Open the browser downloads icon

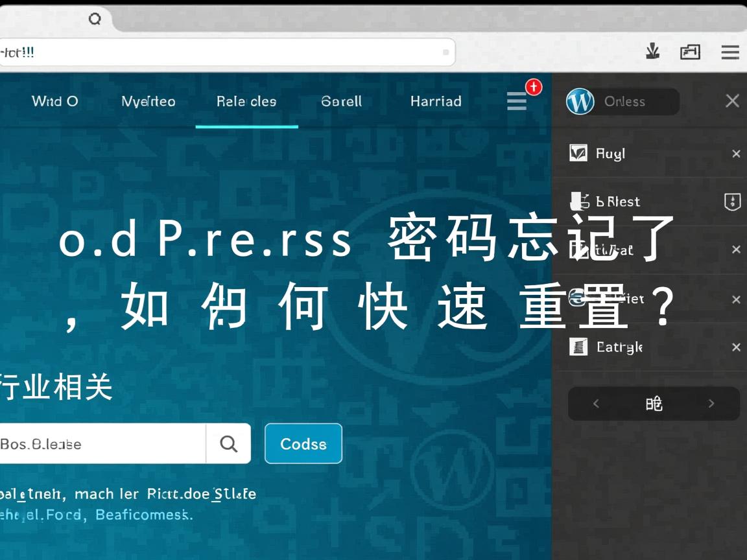pos(653,52)
